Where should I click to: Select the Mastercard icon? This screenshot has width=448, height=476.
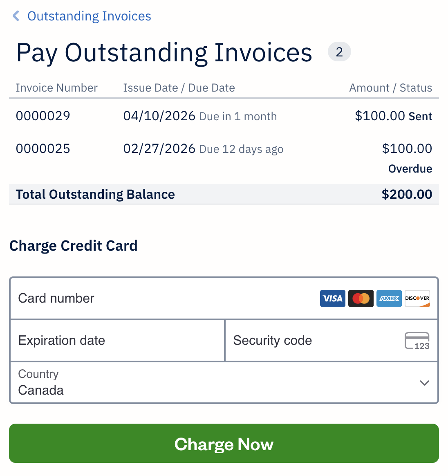[x=361, y=298]
